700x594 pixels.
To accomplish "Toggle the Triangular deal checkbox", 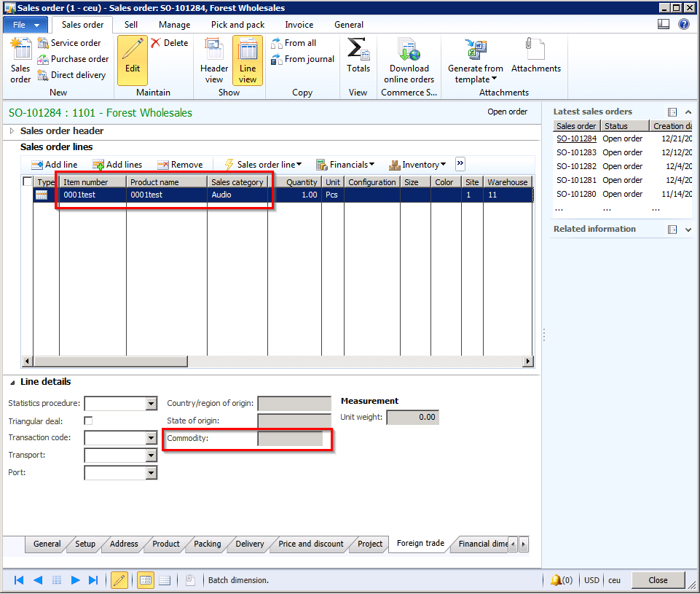I will coord(88,421).
